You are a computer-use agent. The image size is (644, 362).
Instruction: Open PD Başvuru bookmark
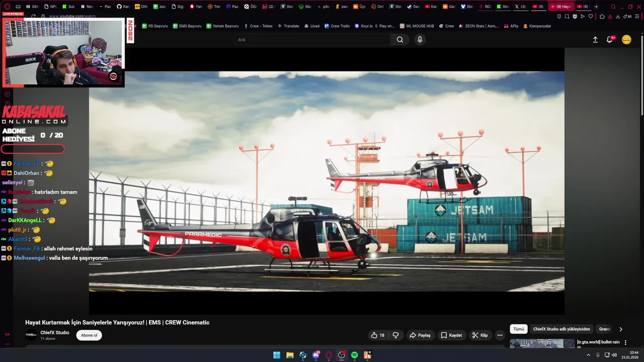coord(155,26)
